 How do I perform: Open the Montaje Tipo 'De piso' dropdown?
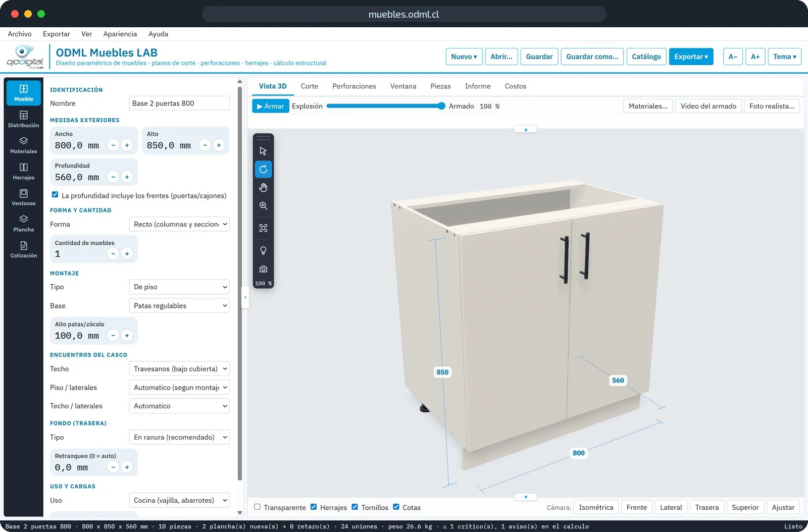[179, 287]
